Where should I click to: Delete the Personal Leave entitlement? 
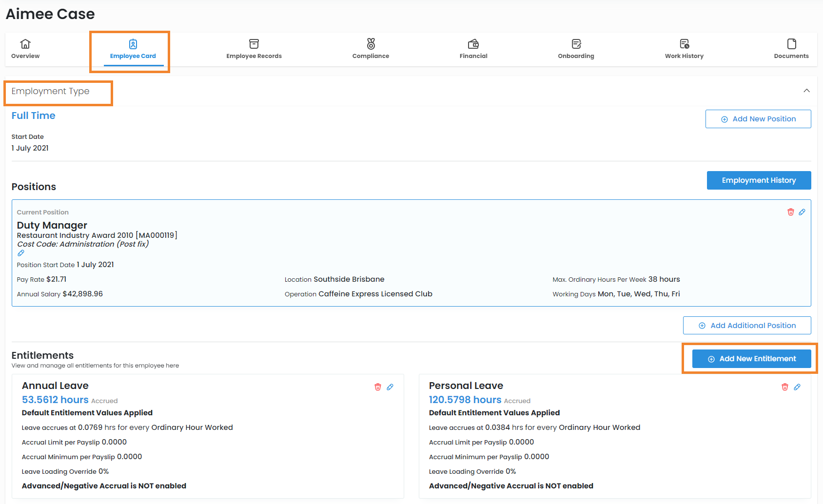click(784, 387)
